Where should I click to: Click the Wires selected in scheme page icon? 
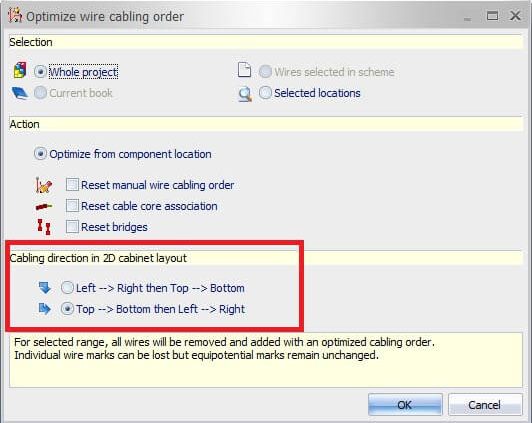pos(244,70)
